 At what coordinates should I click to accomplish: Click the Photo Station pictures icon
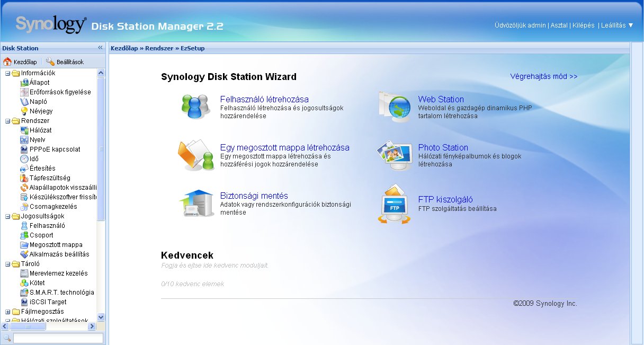393,155
